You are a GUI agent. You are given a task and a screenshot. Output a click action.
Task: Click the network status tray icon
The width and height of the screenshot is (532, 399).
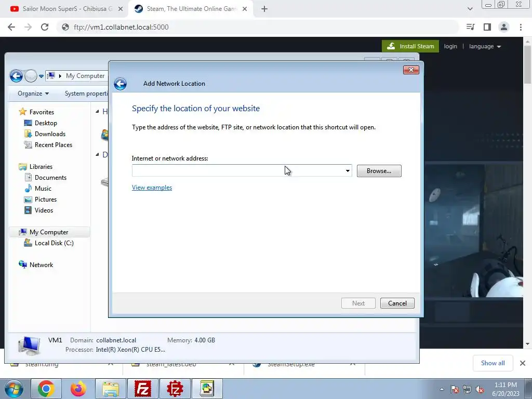(467, 389)
